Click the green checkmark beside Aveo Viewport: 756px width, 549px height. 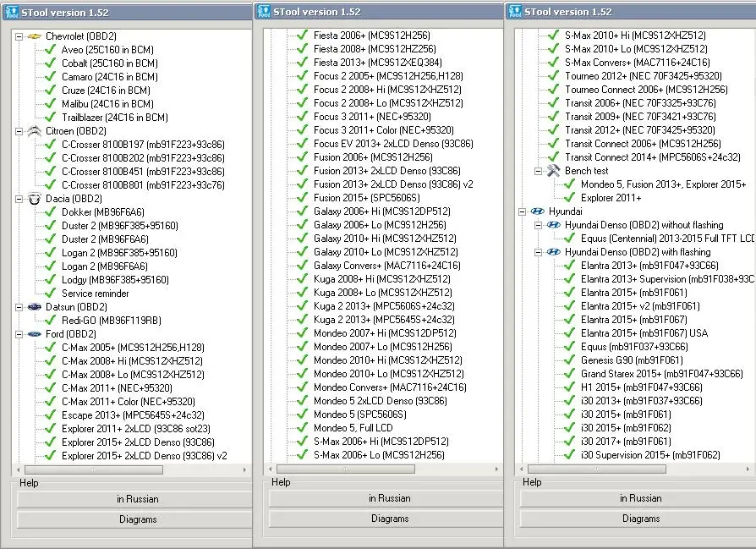(x=50, y=50)
